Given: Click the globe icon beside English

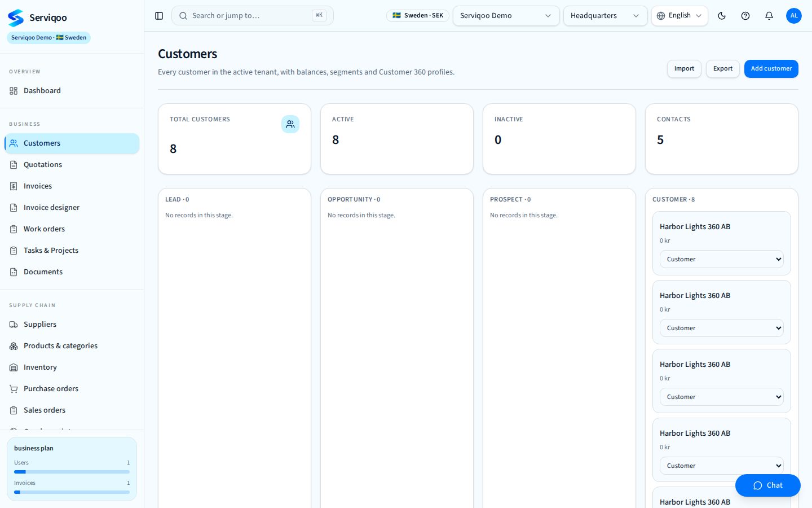Looking at the screenshot, I should [661, 16].
